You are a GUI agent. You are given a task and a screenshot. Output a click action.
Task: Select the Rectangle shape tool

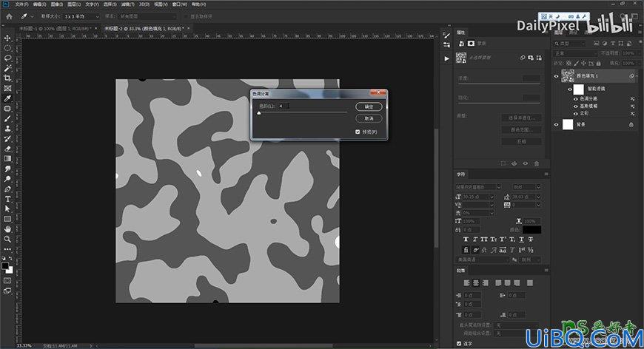(x=7, y=219)
